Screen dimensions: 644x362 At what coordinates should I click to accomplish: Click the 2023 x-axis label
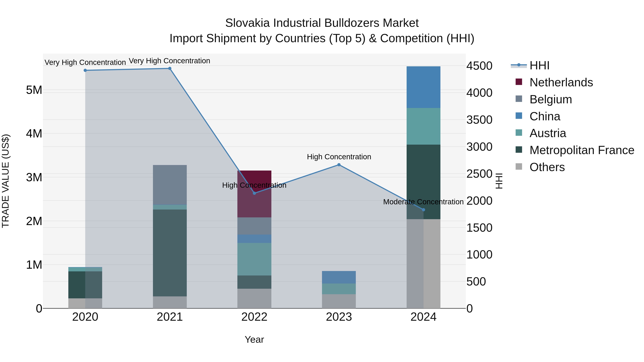click(x=339, y=317)
